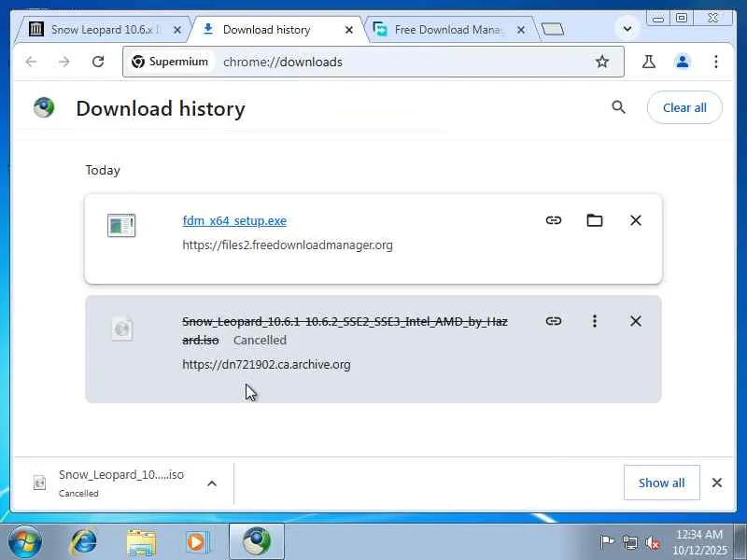
Task: Go back to the previous page
Action: click(32, 62)
